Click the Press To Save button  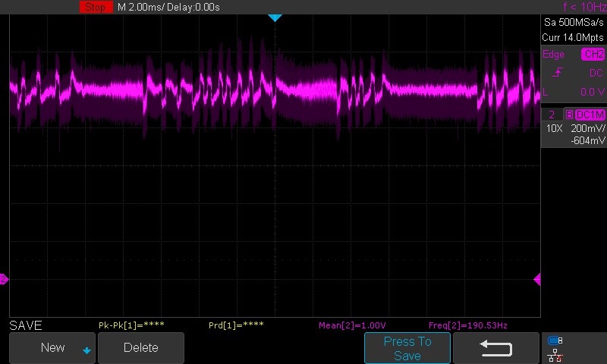click(x=407, y=348)
